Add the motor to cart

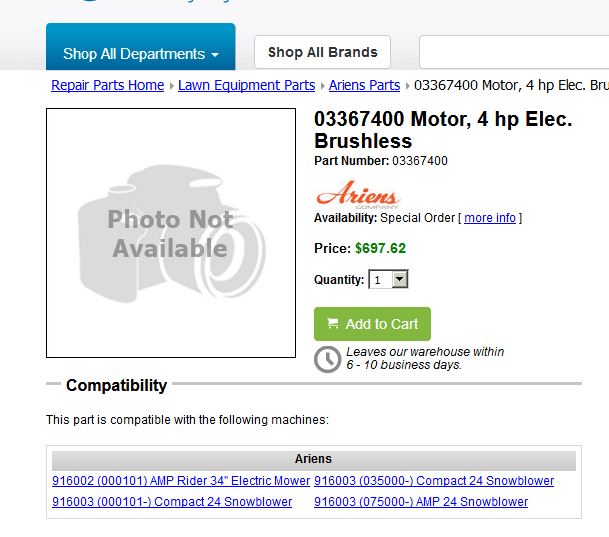(372, 324)
